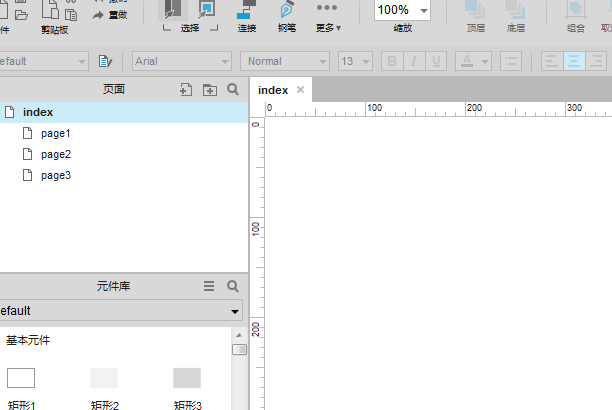Click the style format painter icon
The image size is (612, 410).
[x=105, y=61]
